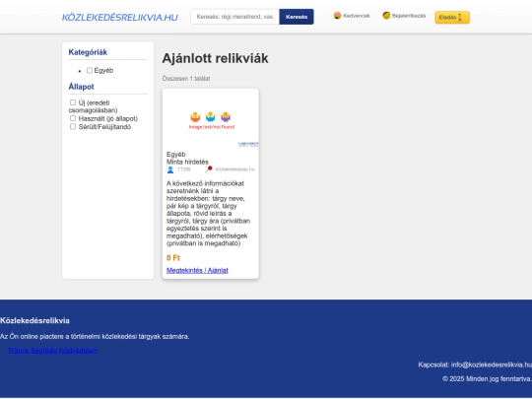Image resolution: width=532 pixels, height=399 pixels.
Task: Click the location pin icon on the listing
Action: pos(209,169)
